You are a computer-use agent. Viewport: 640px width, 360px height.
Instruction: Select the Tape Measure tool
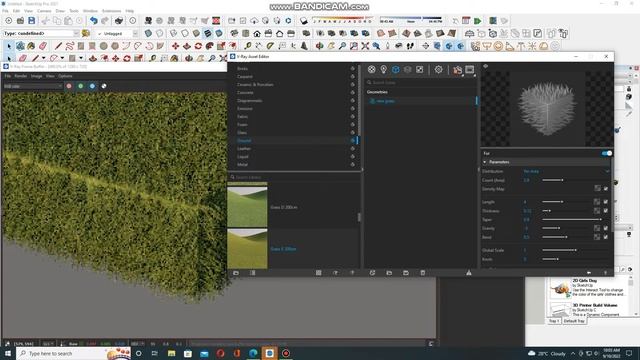(248, 46)
